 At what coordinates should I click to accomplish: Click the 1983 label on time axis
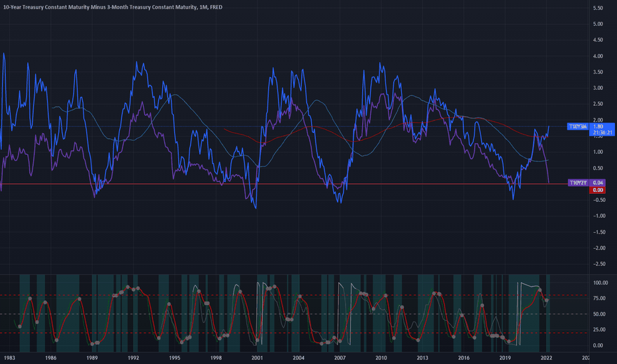[x=9, y=357]
